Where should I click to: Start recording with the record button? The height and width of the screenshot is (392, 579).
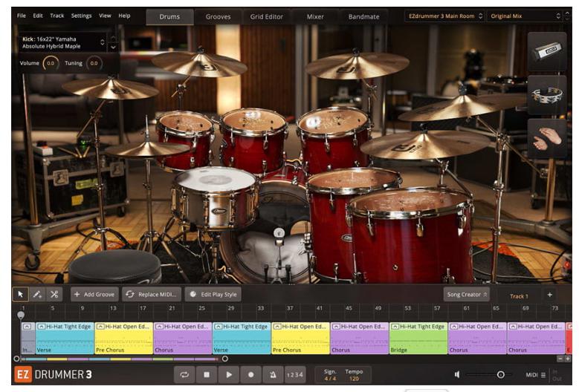250,375
